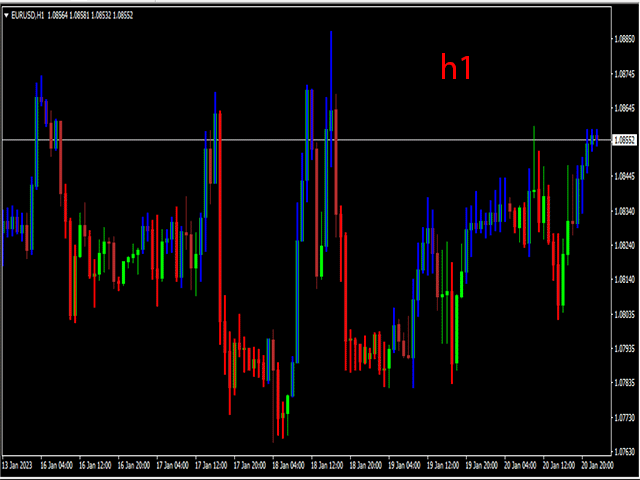Click the 1.08745 price scale label
Viewport: 640px width, 480px height.
[x=623, y=74]
